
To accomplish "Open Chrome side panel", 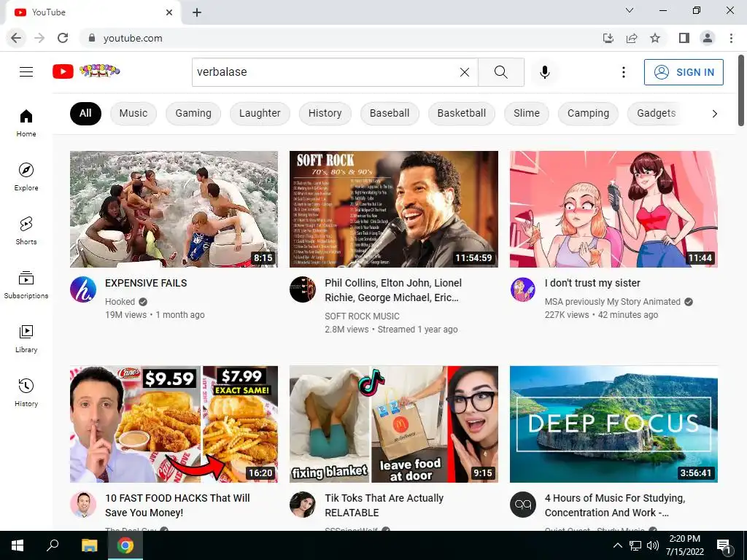I will pos(684,38).
